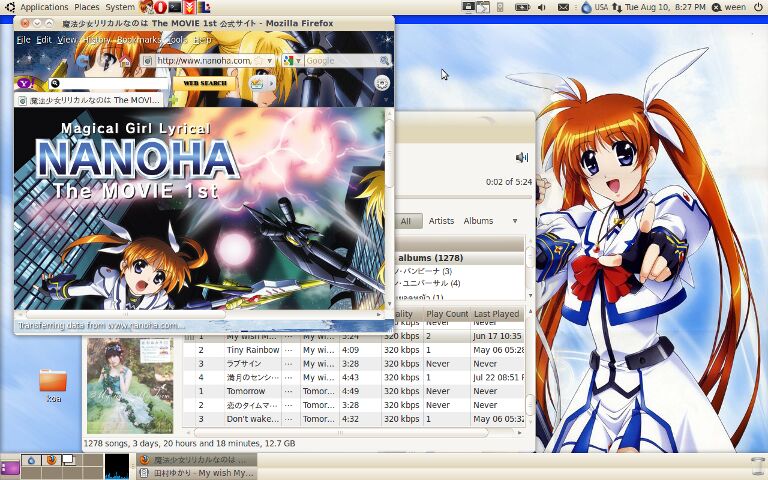
Task: Open the System menu
Action: point(120,7)
